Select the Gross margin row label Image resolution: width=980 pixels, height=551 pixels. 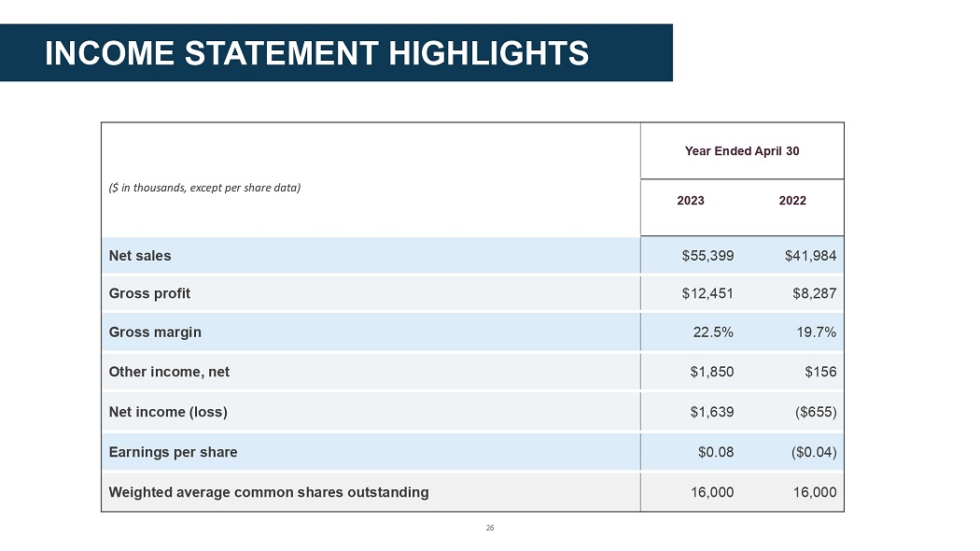point(155,332)
